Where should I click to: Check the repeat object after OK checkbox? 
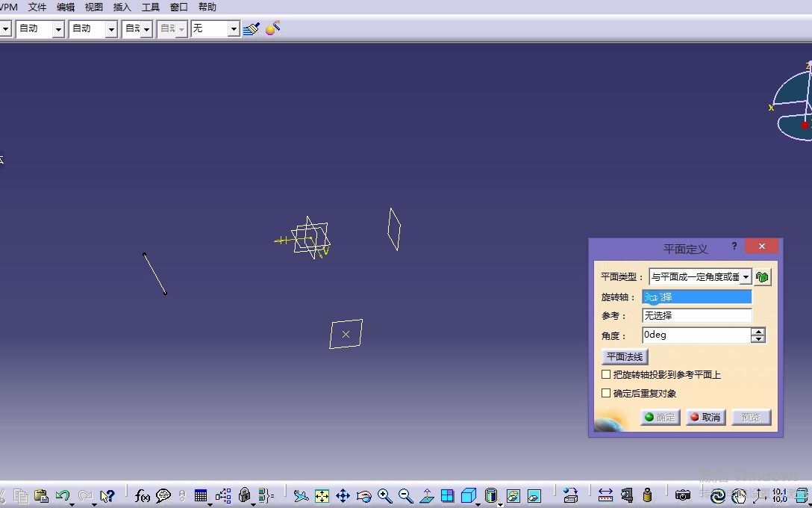coord(606,393)
